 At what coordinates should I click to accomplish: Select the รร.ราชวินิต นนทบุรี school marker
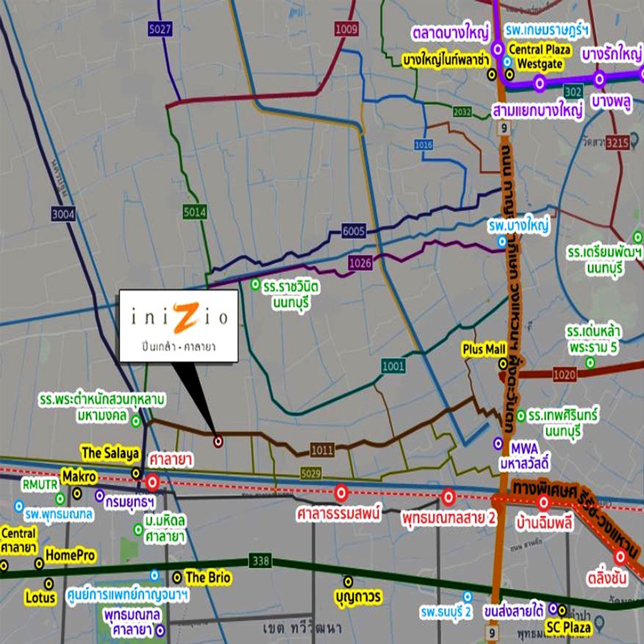point(255,284)
